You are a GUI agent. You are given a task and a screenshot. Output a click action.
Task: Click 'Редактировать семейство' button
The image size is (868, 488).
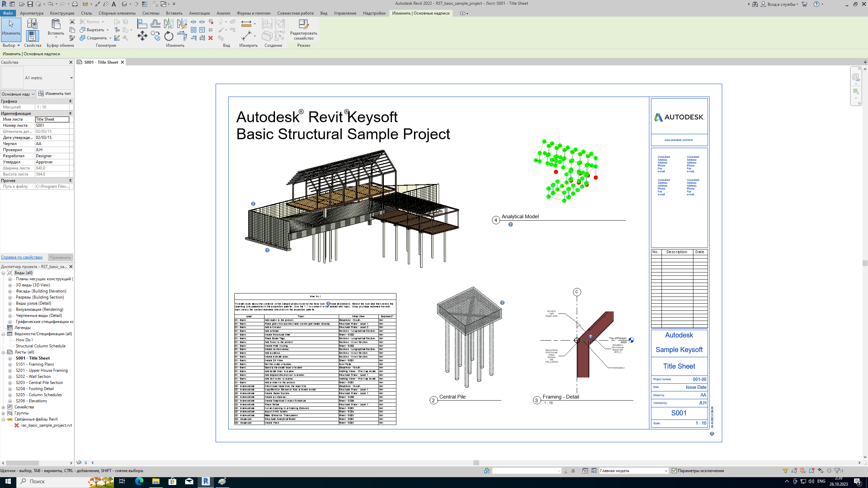[303, 29]
